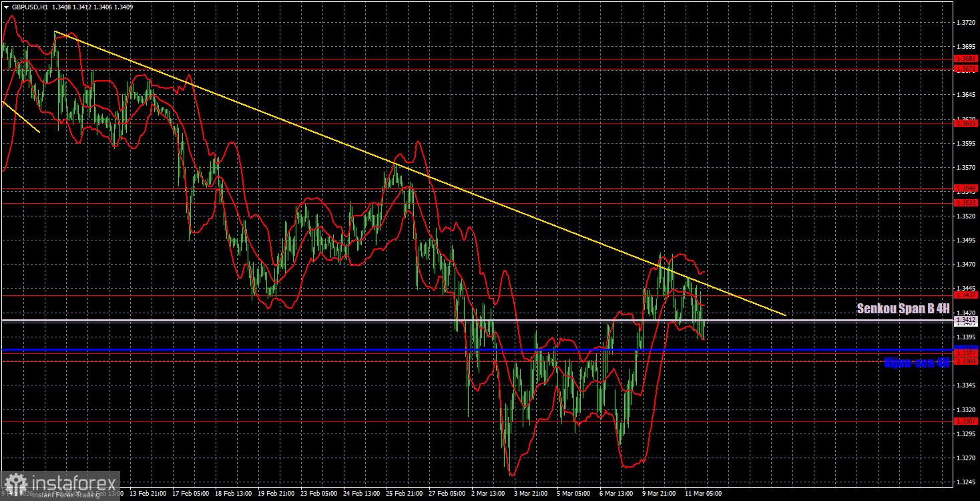Select the red 1.3533 level tag

point(966,202)
